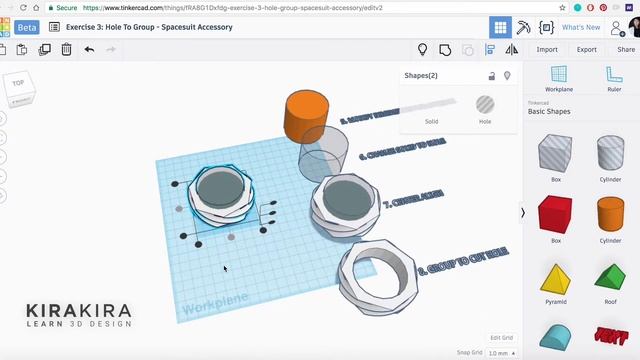The height and width of the screenshot is (360, 640).
Task: Open the Tinkercad logo home link
Action: pos(5,27)
